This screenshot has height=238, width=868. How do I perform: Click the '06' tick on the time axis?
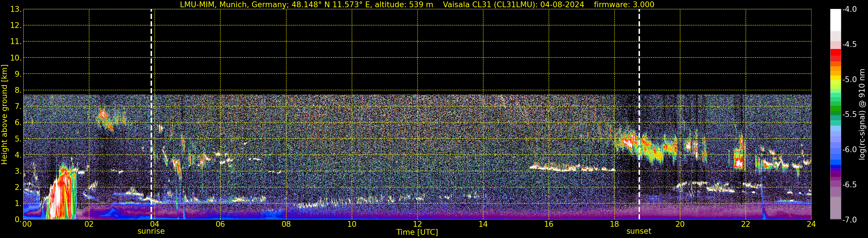(220, 224)
